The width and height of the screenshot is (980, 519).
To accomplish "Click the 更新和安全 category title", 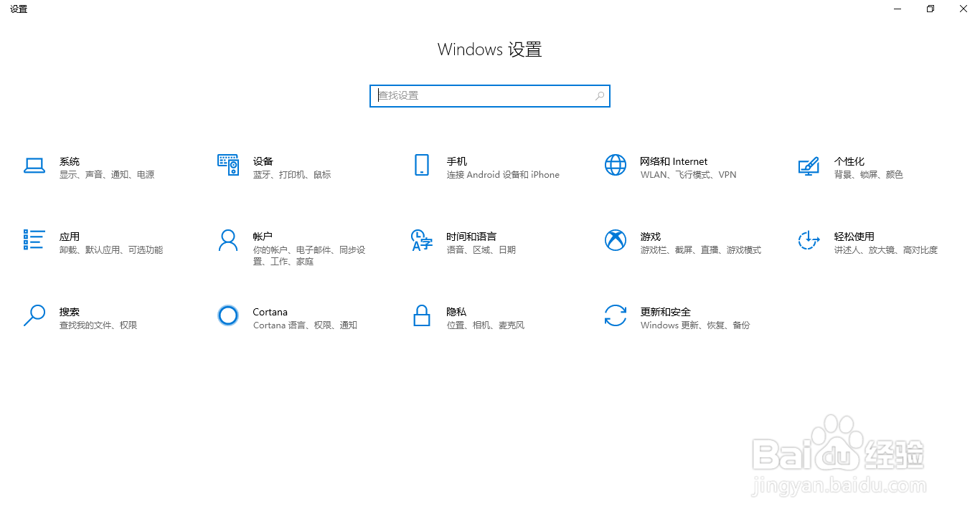I will tap(666, 312).
